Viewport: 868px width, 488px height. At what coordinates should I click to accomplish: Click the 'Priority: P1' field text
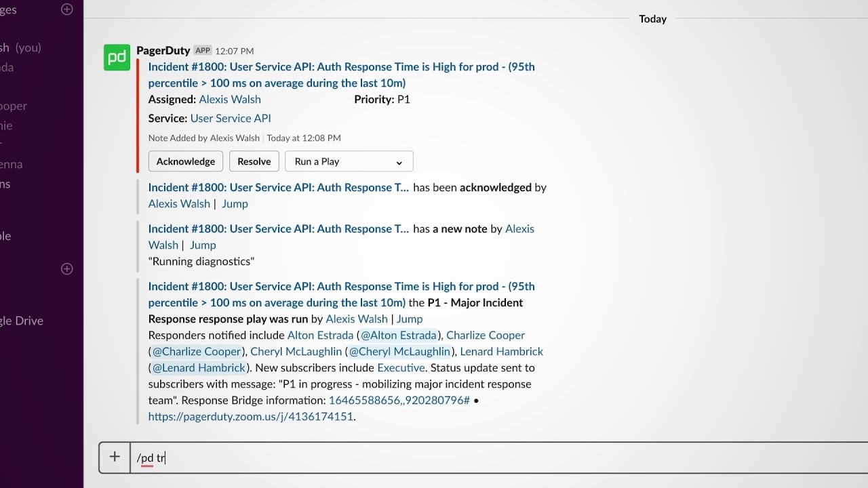click(x=382, y=99)
